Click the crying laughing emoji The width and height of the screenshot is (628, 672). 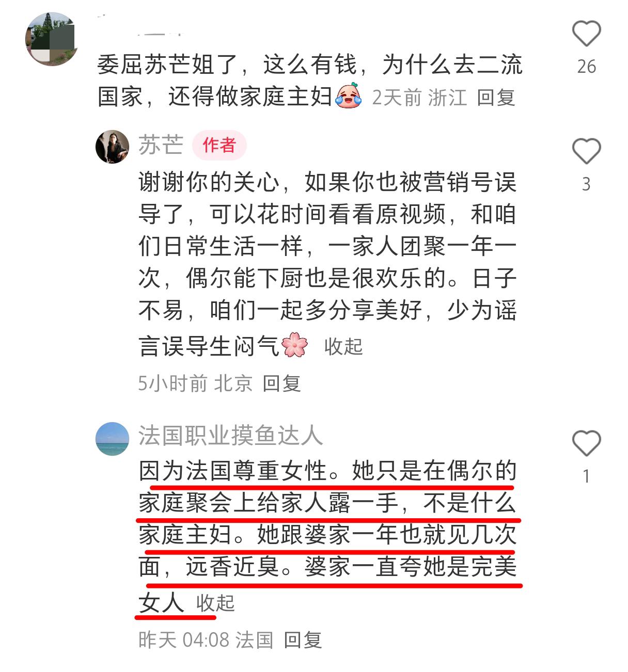tap(349, 95)
